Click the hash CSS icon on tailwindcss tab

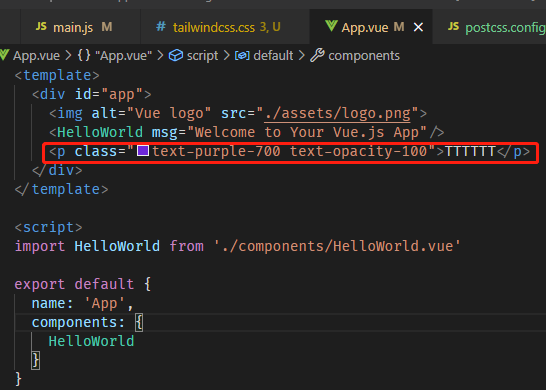coord(161,26)
